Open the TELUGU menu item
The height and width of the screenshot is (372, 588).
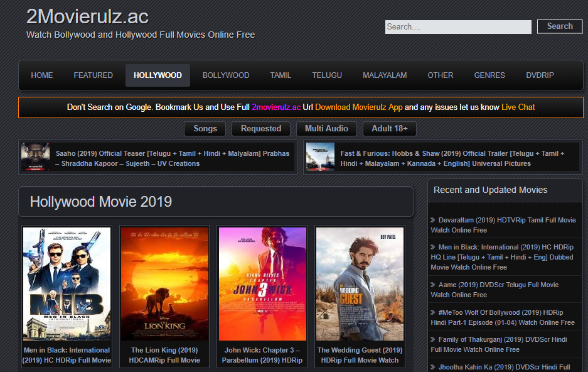[x=327, y=75]
